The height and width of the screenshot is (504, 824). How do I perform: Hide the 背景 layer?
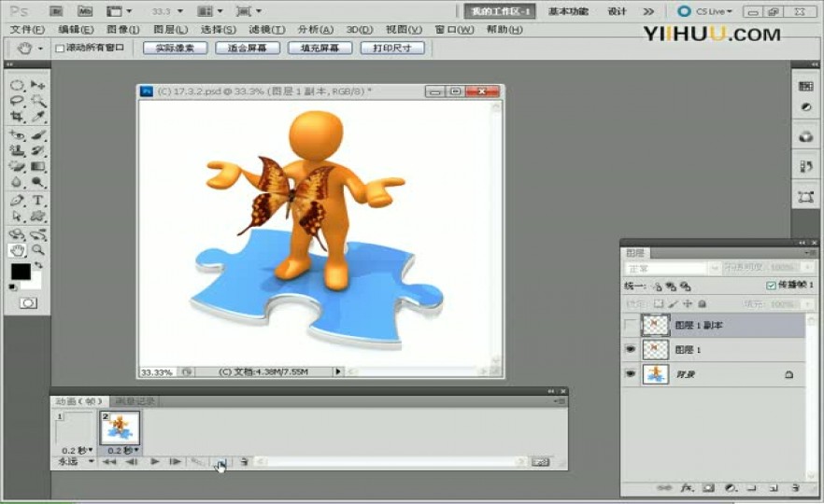point(631,373)
